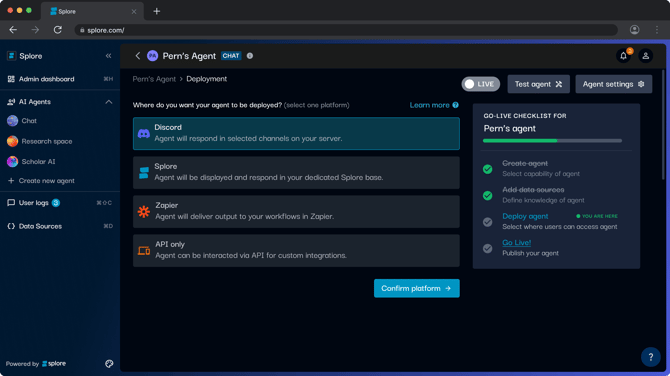Click the go-live checklist progress bar
Viewport: 670px width, 376px height.
(x=552, y=141)
